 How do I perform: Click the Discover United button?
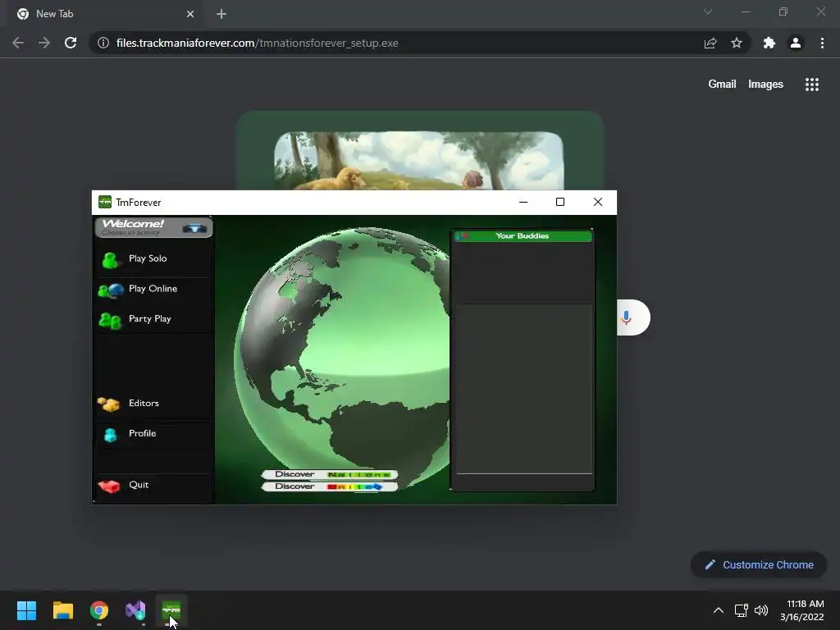pyautogui.click(x=330, y=486)
